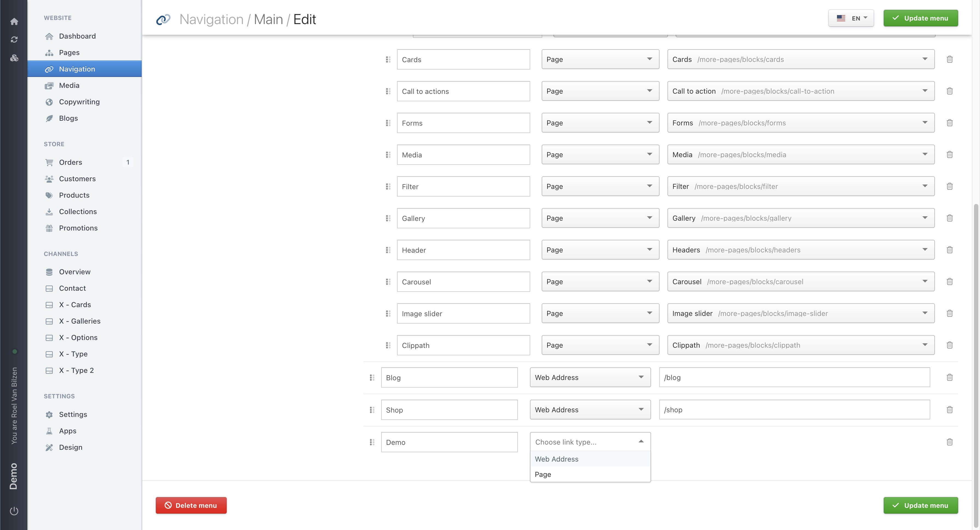Select Web Address from the open link type list
The height and width of the screenshot is (530, 980).
[x=556, y=459]
